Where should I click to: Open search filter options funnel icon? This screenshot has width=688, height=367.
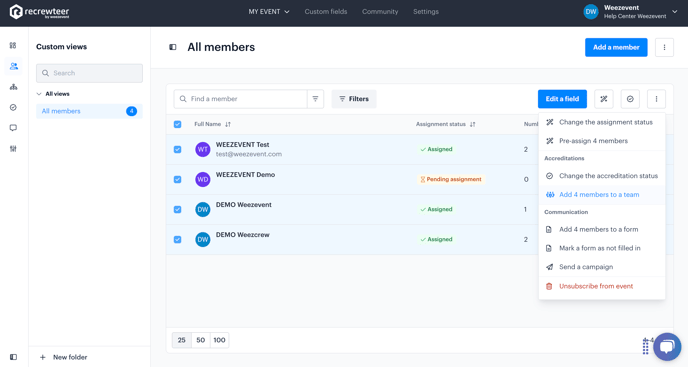click(315, 99)
